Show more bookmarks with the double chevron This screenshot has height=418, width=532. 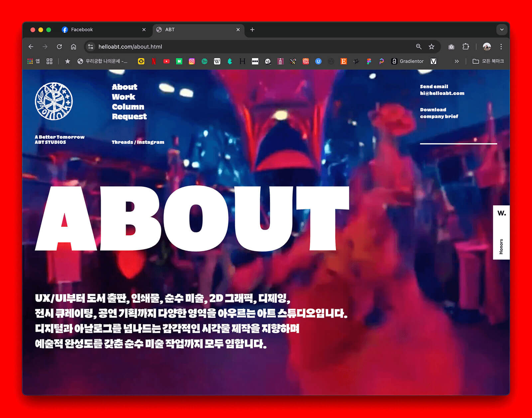coord(457,61)
